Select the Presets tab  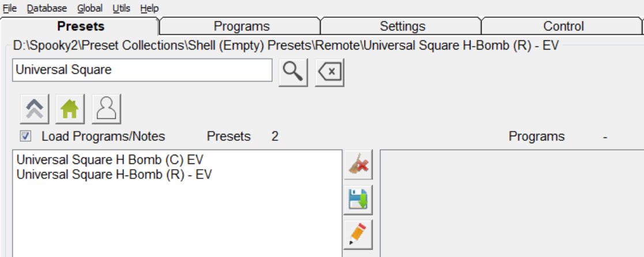(x=81, y=27)
